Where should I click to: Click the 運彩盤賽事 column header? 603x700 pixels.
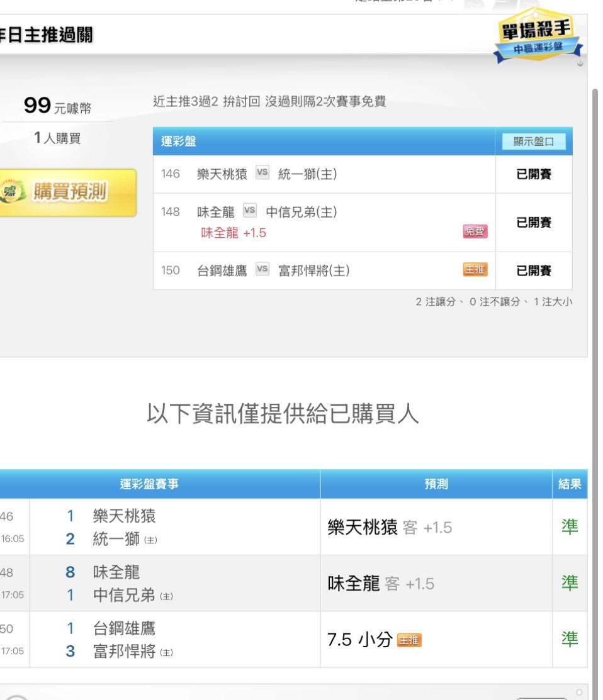click(x=149, y=484)
